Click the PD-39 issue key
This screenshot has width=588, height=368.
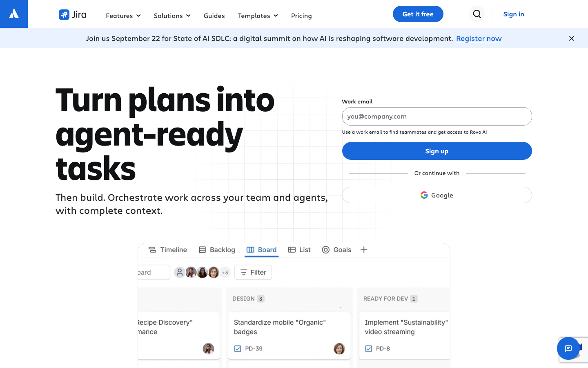coord(254,349)
